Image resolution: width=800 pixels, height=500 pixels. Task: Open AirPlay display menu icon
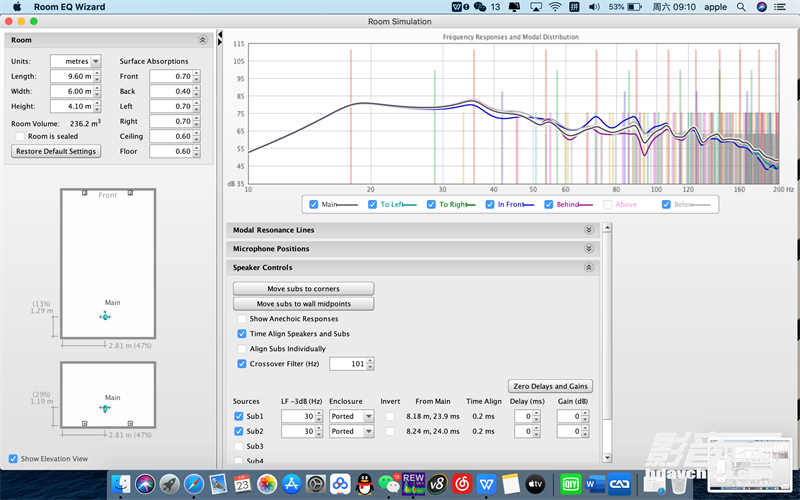(536, 7)
